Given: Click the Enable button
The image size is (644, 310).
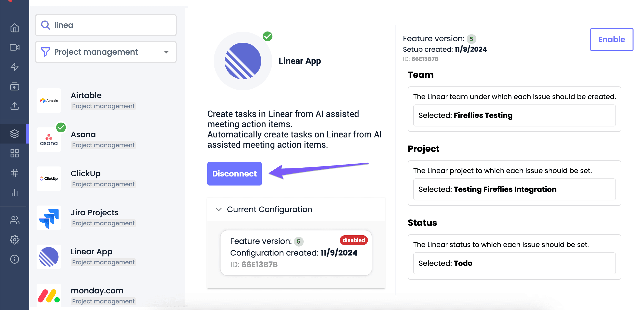Looking at the screenshot, I should [x=611, y=40].
